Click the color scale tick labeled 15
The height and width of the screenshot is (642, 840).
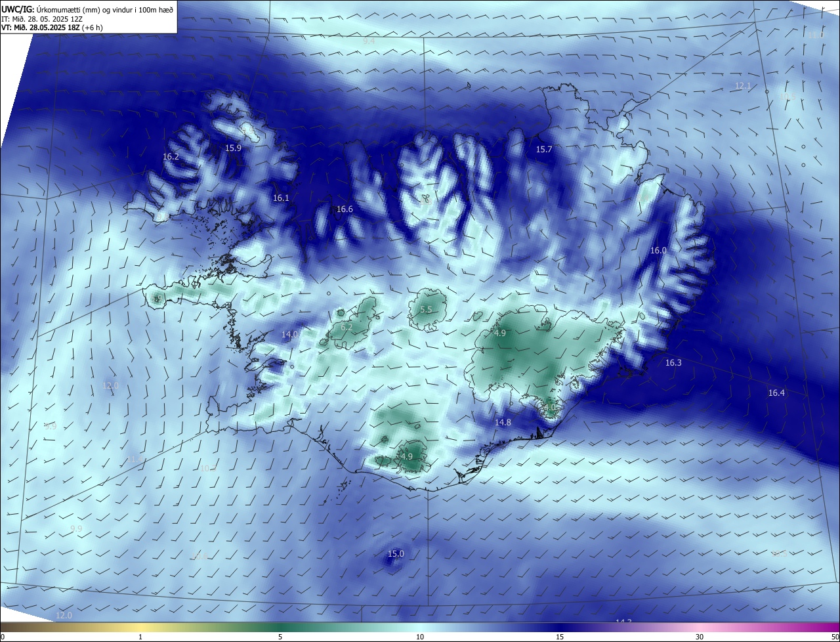(560, 637)
